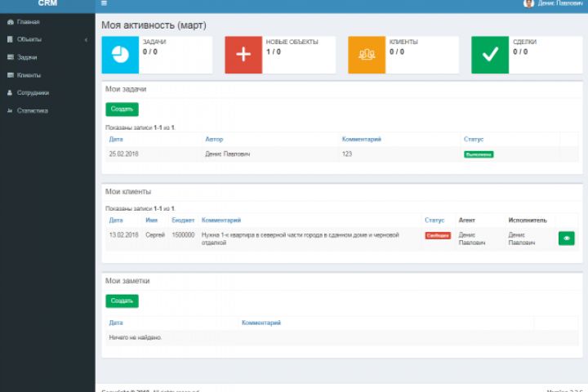This screenshot has width=588, height=392.
Task: Sort tasks table by Автор column
Action: [x=214, y=139]
